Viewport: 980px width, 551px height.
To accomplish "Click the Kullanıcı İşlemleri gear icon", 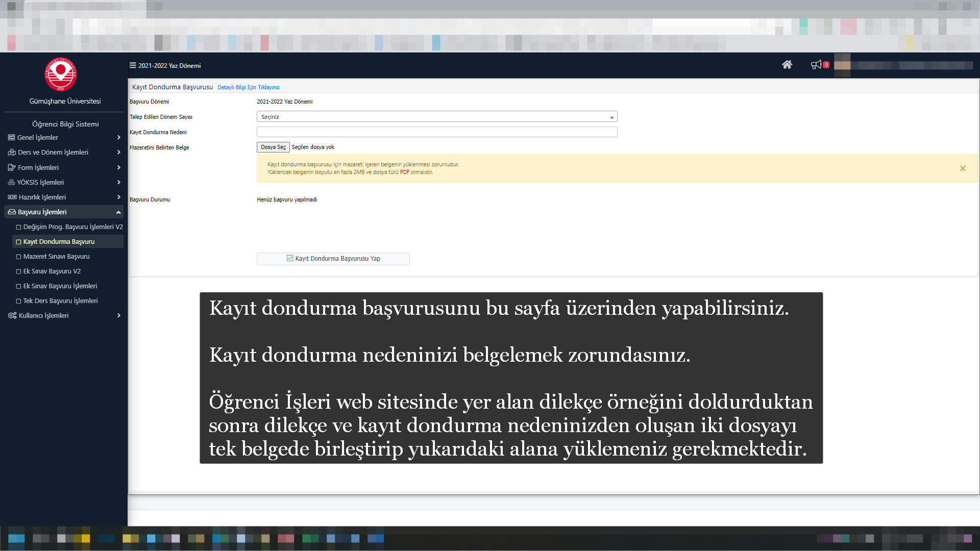I will [x=12, y=316].
